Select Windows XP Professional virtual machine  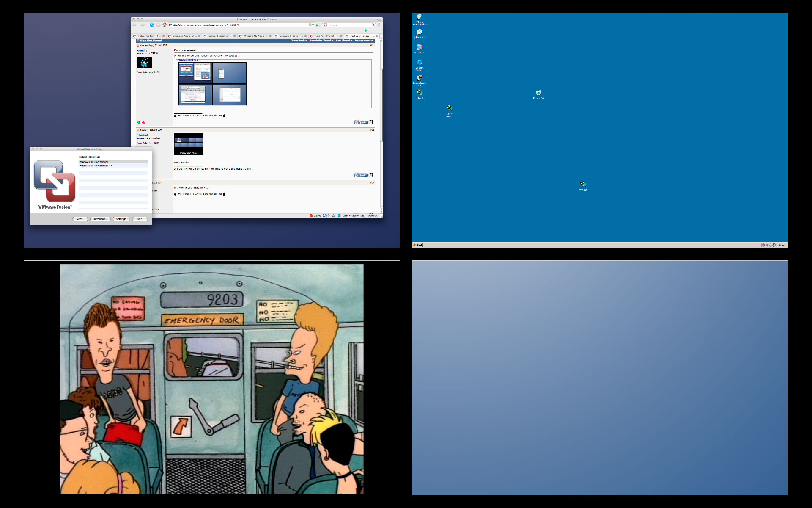pos(113,162)
